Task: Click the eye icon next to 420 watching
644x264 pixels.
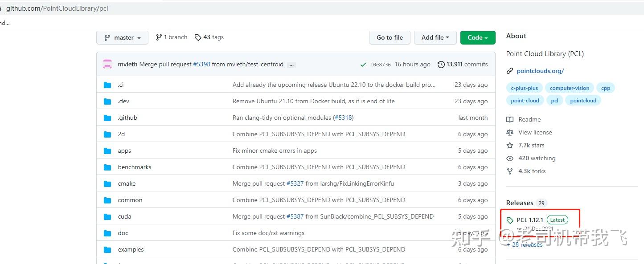Action: coord(509,158)
